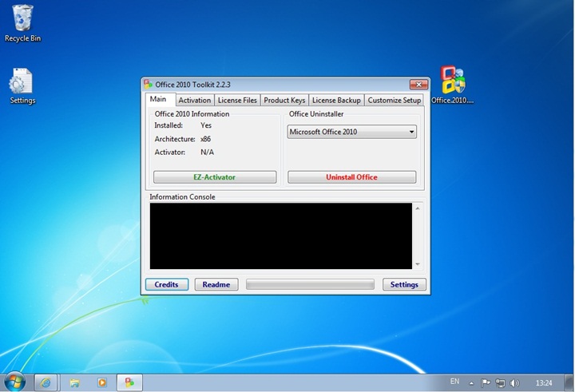The height and width of the screenshot is (392, 575).
Task: Open the License Files tab
Action: (x=237, y=100)
